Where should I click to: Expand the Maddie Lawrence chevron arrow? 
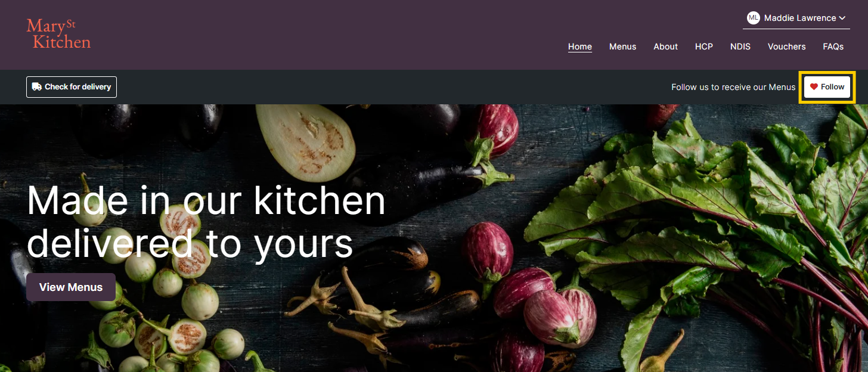pos(842,18)
